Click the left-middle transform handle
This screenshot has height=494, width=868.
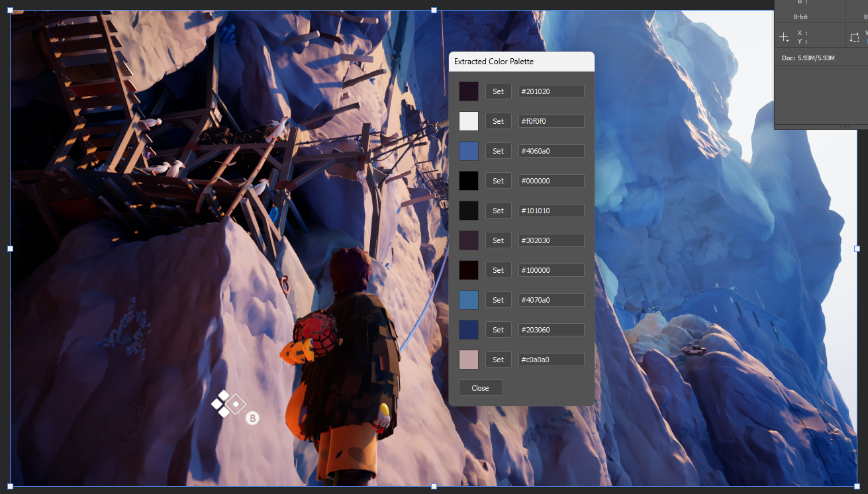[10, 248]
